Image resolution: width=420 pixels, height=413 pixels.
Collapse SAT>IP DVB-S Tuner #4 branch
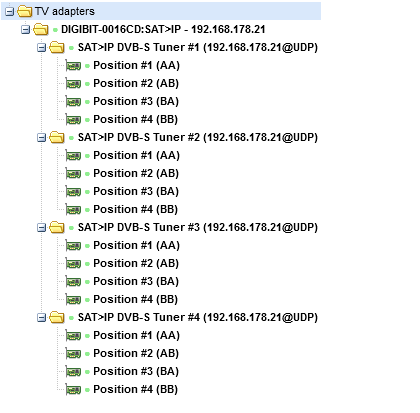point(41,318)
